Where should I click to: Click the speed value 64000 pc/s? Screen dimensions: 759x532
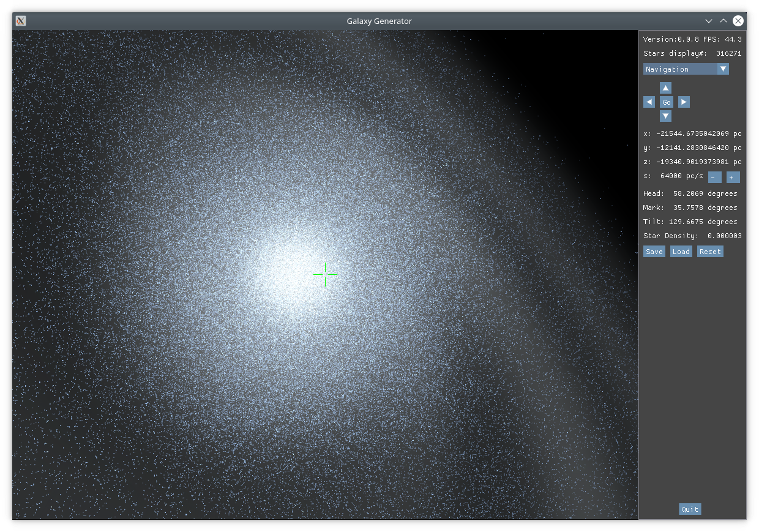point(682,176)
